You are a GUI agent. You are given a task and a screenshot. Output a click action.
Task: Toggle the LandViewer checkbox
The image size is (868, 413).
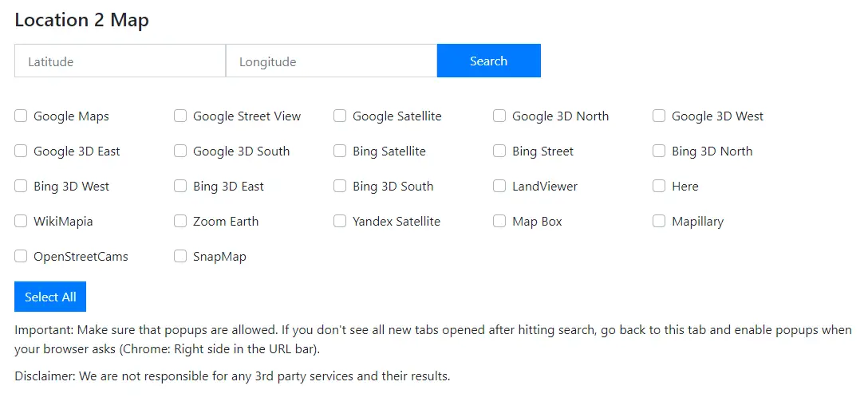[x=499, y=187]
